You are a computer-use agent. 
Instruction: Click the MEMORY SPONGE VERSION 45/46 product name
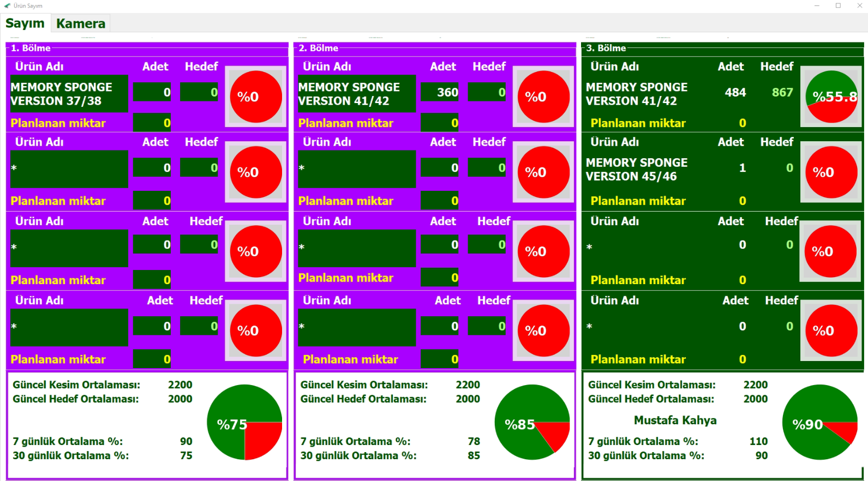[x=636, y=170]
